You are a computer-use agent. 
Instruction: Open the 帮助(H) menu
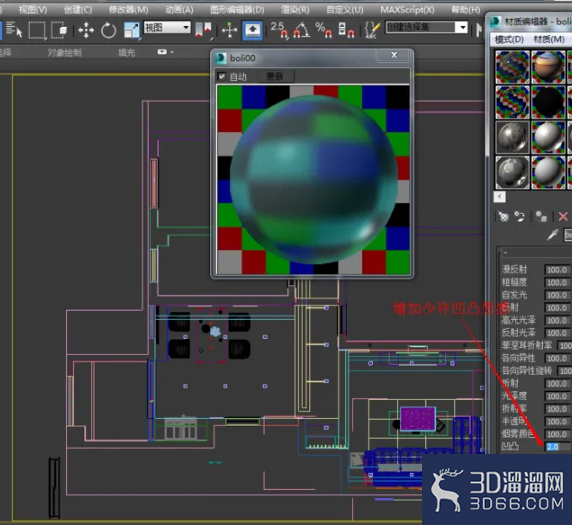point(465,10)
